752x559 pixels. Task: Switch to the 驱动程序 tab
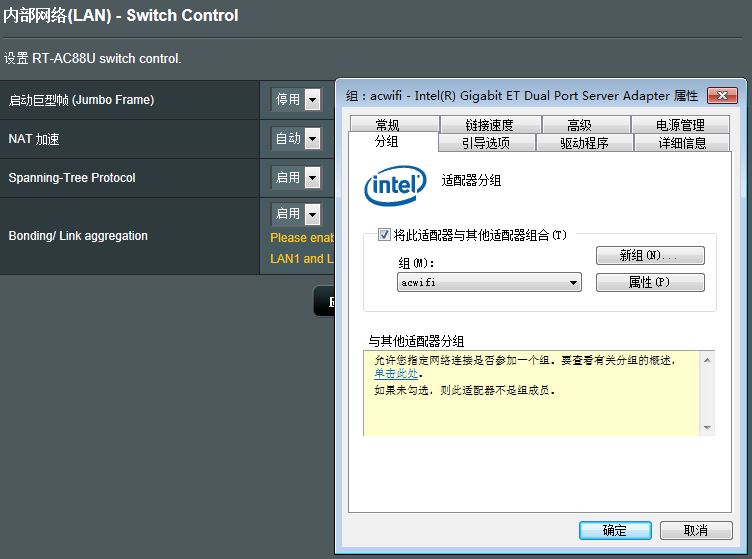pos(585,143)
